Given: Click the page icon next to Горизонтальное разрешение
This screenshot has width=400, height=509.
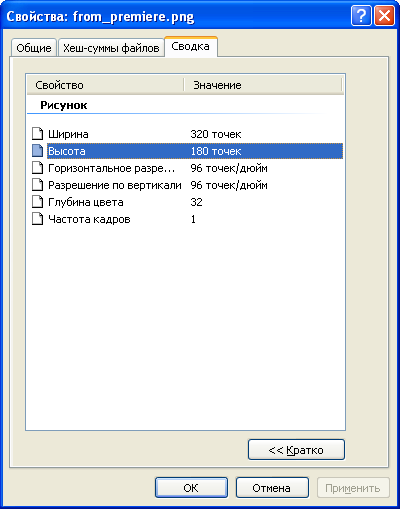Looking at the screenshot, I should [x=37, y=168].
